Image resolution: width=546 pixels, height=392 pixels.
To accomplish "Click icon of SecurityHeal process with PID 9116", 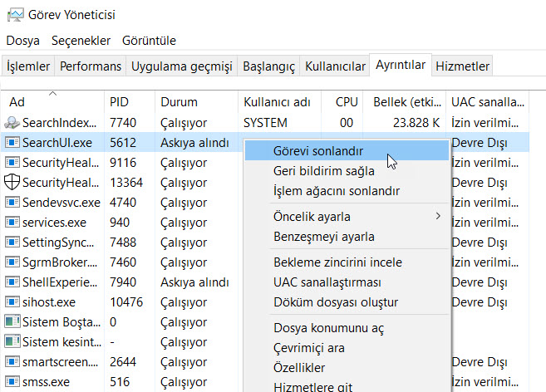I will [x=12, y=162].
